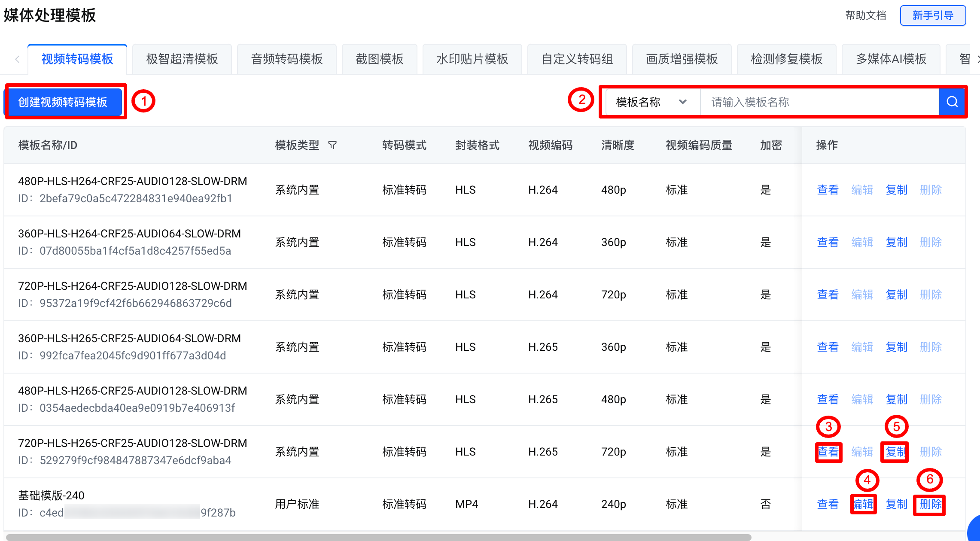Click the MP4 format cell
Image resolution: width=980 pixels, height=541 pixels.
pos(466,504)
